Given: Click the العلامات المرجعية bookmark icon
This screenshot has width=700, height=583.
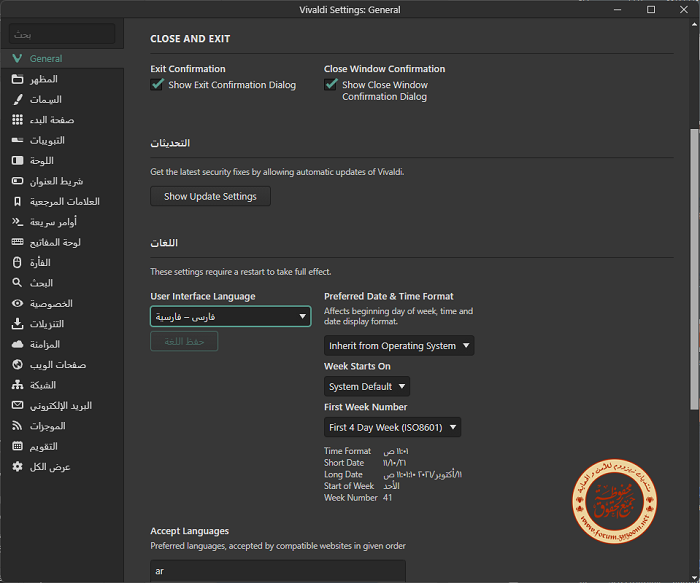Looking at the screenshot, I should point(17,201).
